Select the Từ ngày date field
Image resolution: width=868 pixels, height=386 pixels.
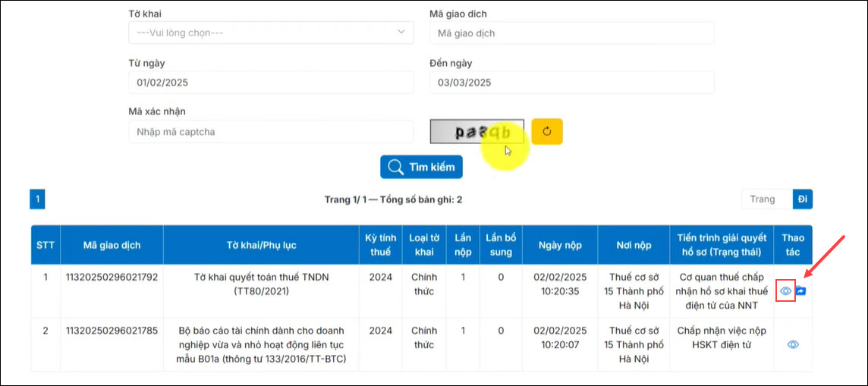pyautogui.click(x=271, y=83)
